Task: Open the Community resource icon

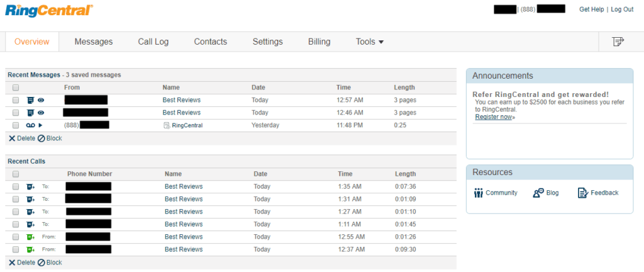Action: (x=479, y=193)
